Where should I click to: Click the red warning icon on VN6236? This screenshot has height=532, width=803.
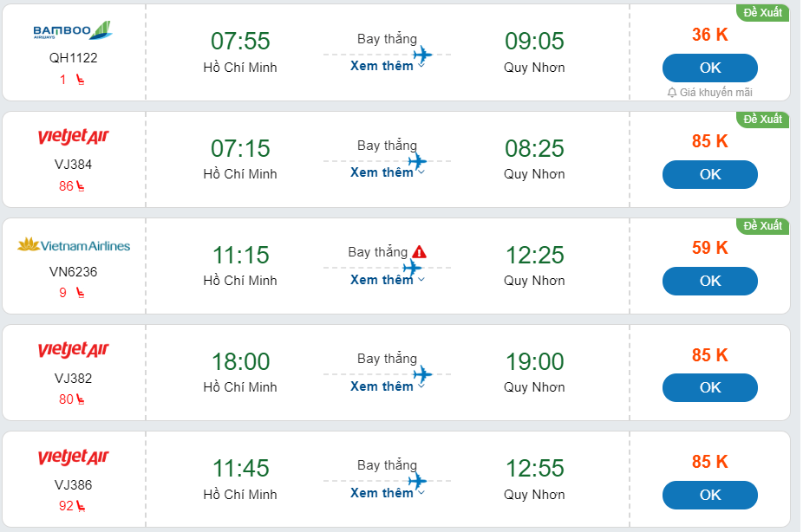coord(420,252)
